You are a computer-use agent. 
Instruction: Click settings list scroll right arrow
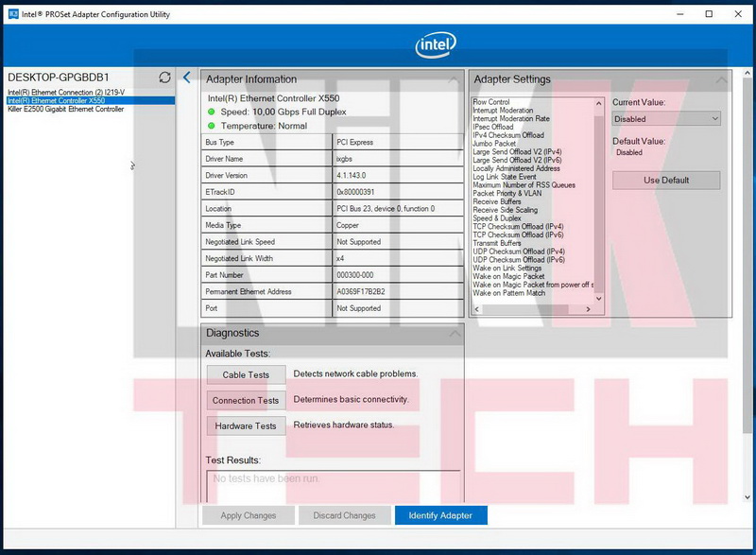[x=588, y=309]
